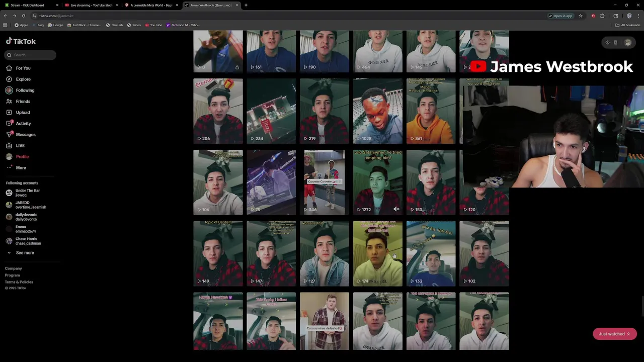This screenshot has height=362, width=644.
Task: Open the Corona virus defeated video
Action: 325,321
